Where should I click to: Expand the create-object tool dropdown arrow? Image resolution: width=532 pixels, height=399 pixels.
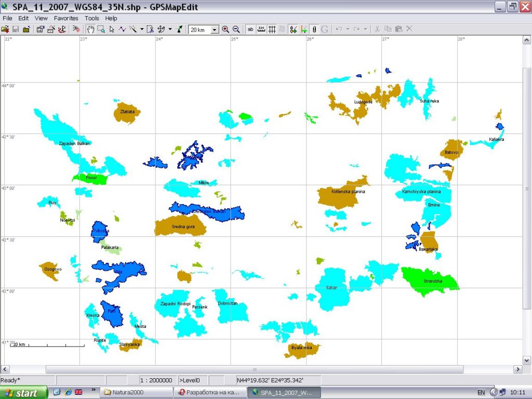tap(141, 29)
